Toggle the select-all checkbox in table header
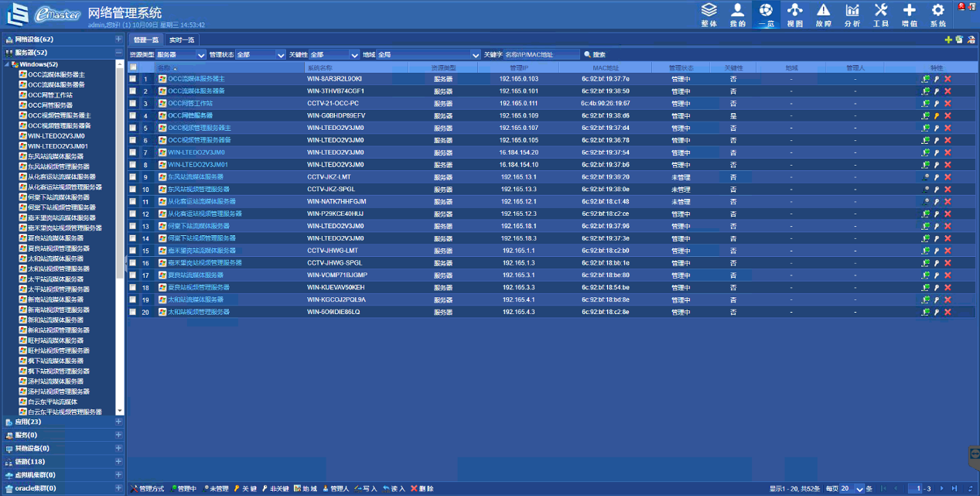 [x=133, y=67]
